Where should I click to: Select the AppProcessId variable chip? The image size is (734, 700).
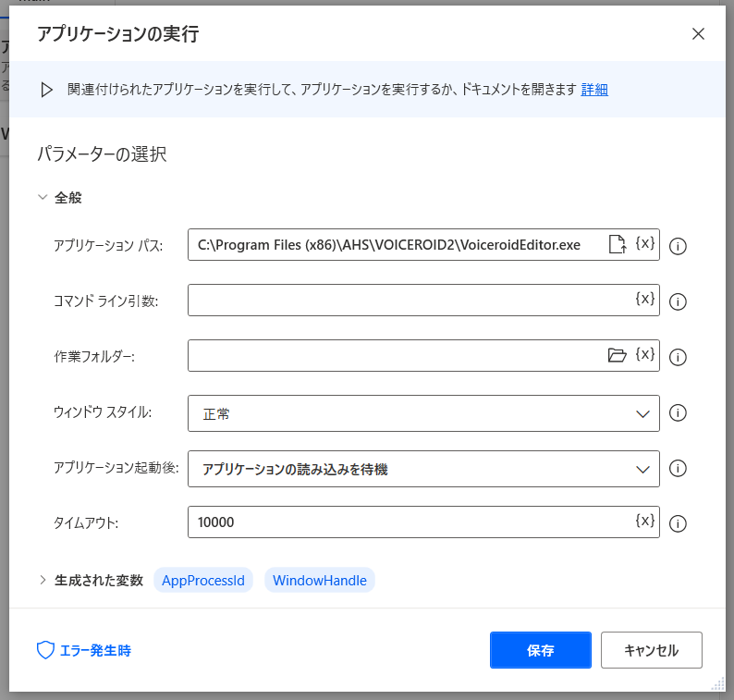coord(203,580)
